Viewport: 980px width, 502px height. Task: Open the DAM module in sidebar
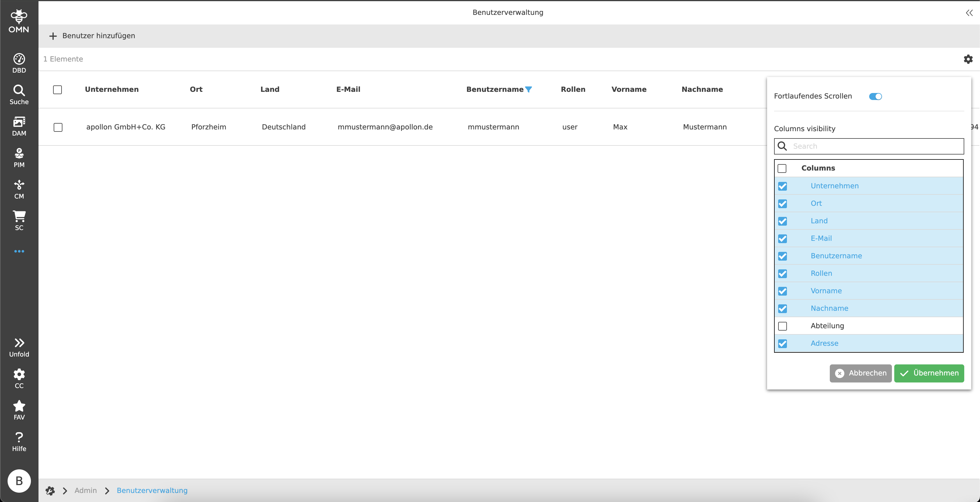19,126
